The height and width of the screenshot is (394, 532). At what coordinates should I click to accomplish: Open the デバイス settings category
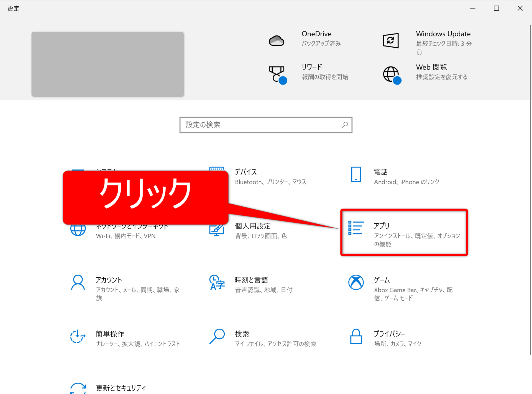(245, 172)
